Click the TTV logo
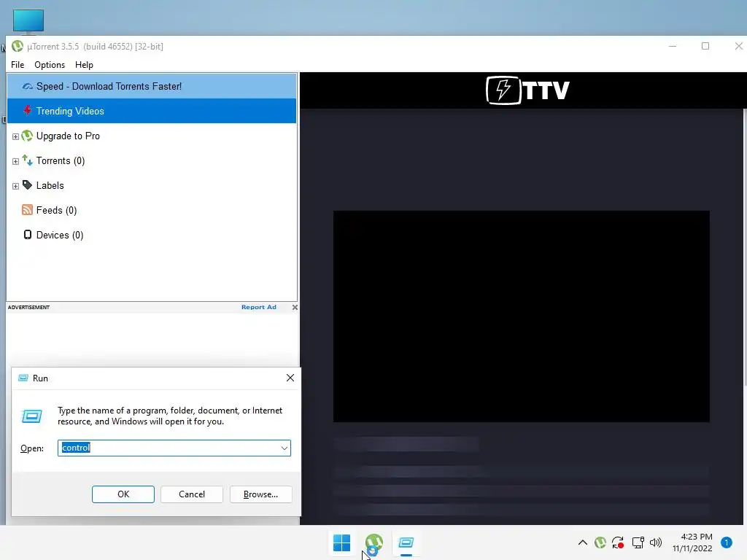This screenshot has width=747, height=560. 527,90
